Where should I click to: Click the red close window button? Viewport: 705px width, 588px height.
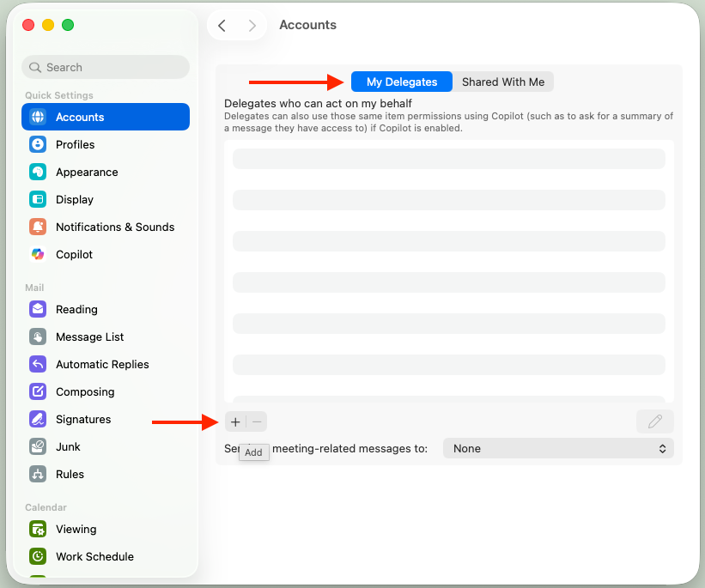pos(28,25)
